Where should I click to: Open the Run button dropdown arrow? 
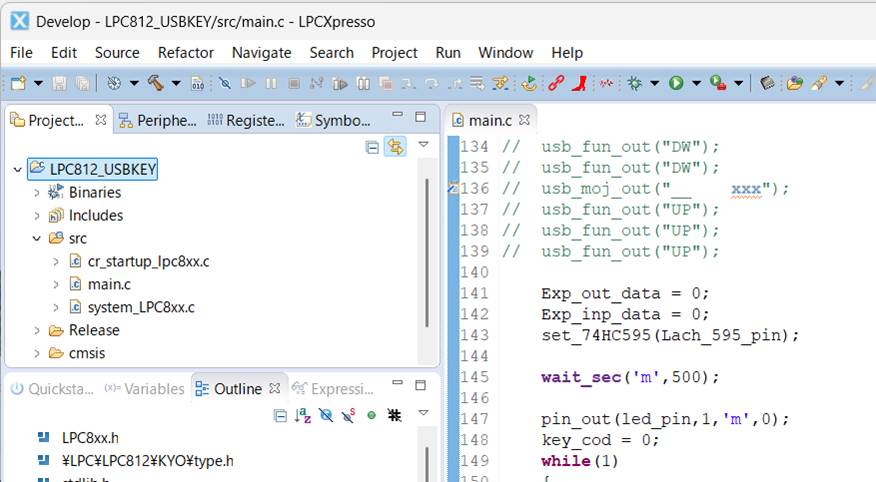696,84
